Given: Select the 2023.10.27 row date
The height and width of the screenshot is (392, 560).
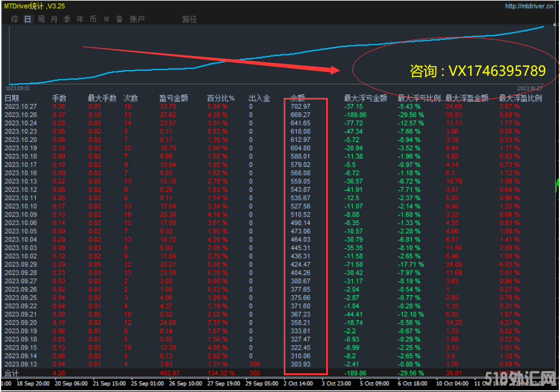Looking at the screenshot, I should click(20, 106).
